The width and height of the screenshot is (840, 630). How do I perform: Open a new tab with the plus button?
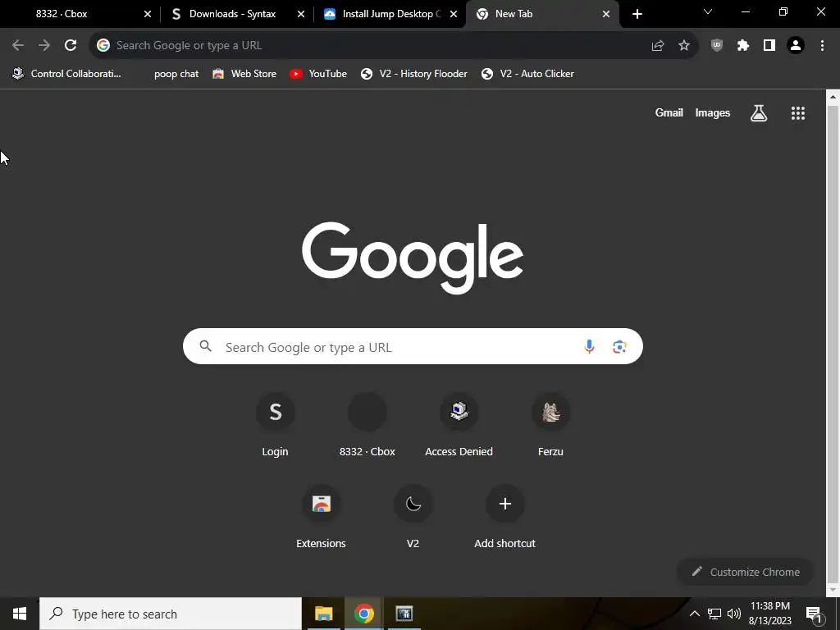(637, 14)
